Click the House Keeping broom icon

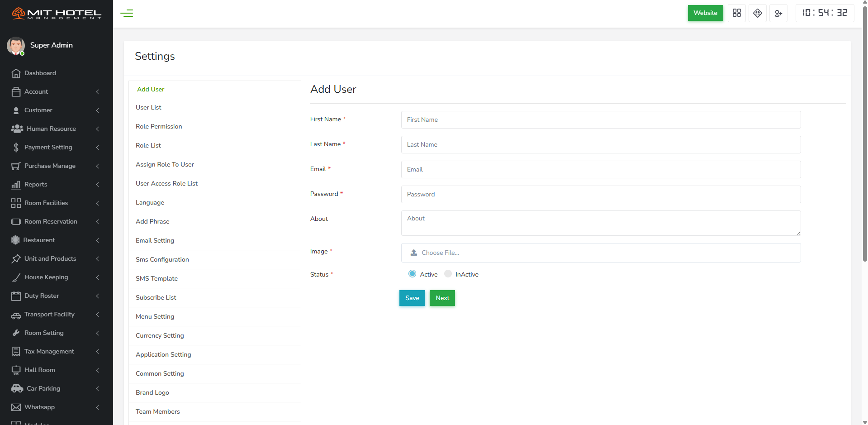point(16,277)
